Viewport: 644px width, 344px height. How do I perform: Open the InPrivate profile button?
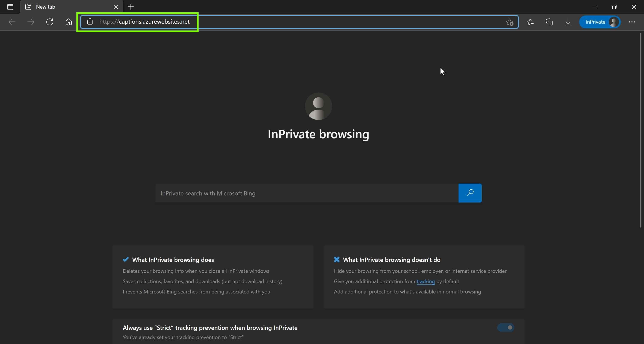[x=600, y=22]
